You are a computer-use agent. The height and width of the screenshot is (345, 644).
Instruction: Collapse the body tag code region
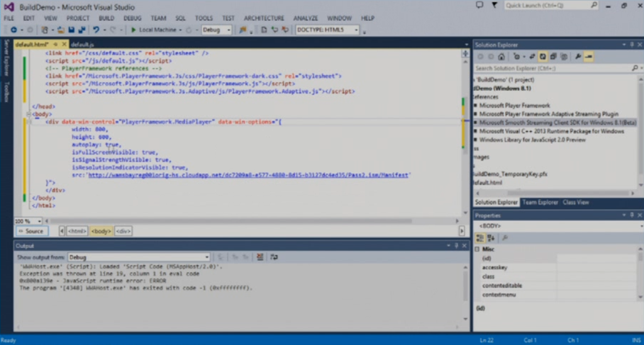[28, 115]
